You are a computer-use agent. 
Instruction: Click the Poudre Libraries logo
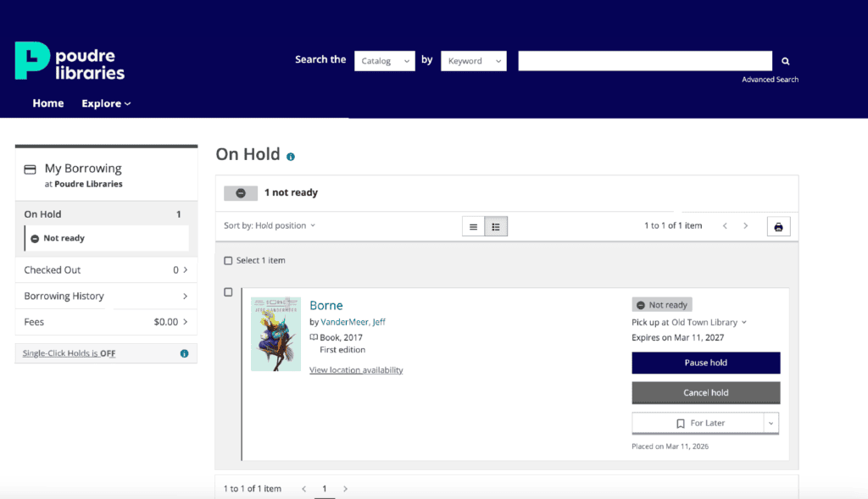pyautogui.click(x=70, y=61)
